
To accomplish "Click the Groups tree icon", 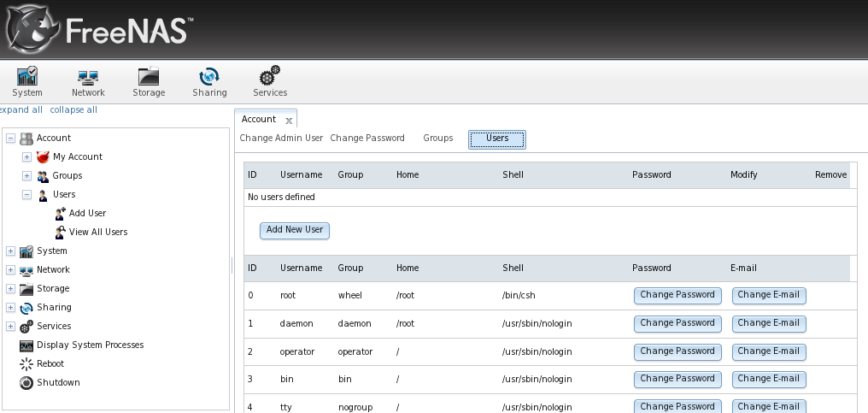I will 43,176.
